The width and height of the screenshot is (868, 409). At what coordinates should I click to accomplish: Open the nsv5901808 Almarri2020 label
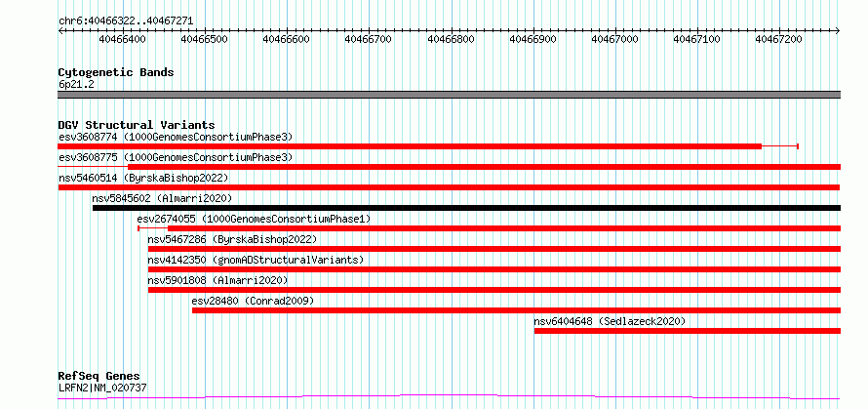point(217,280)
